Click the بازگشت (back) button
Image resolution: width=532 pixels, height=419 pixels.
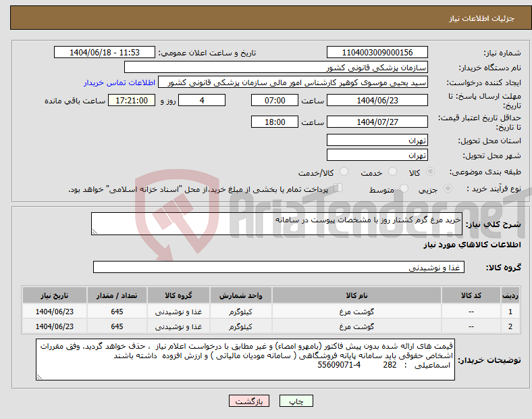[249, 401]
